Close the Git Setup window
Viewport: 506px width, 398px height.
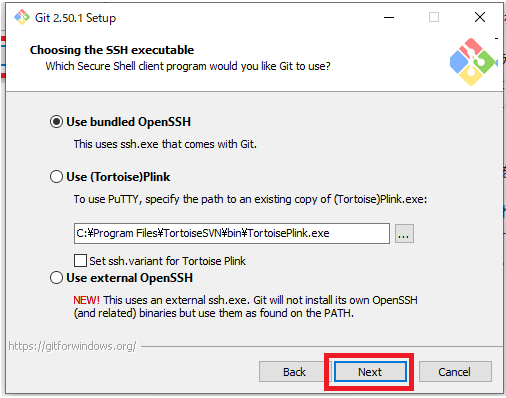[x=480, y=17]
